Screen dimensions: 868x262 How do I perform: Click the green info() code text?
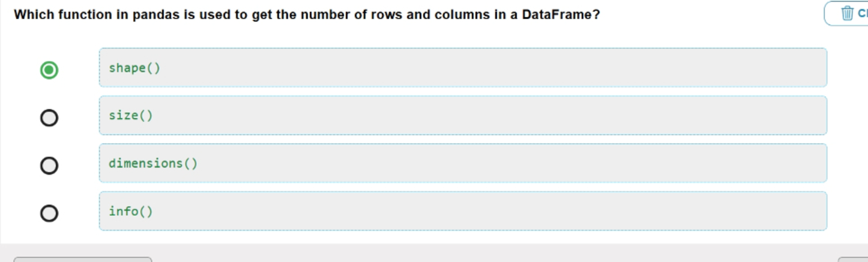click(131, 212)
